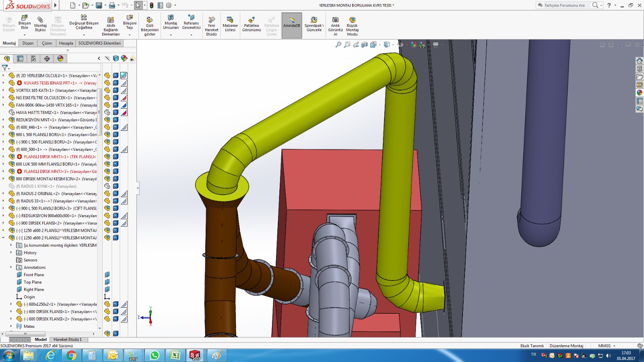Expand the REDUKSIYON MNT<1> tree node
The image size is (644, 362).
(4, 120)
